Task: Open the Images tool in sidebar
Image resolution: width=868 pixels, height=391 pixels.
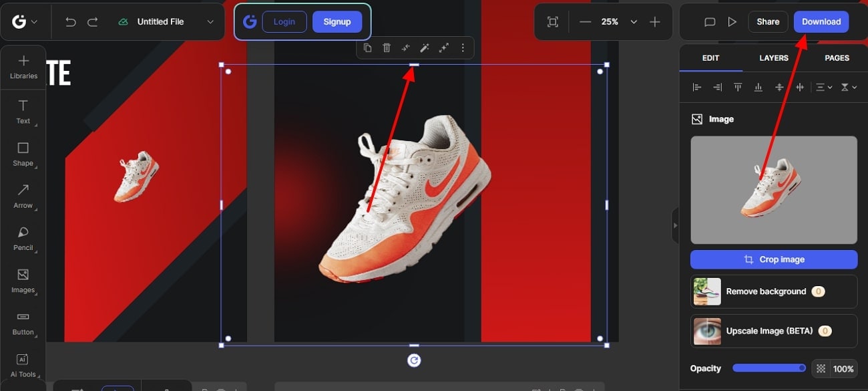Action: (23, 281)
